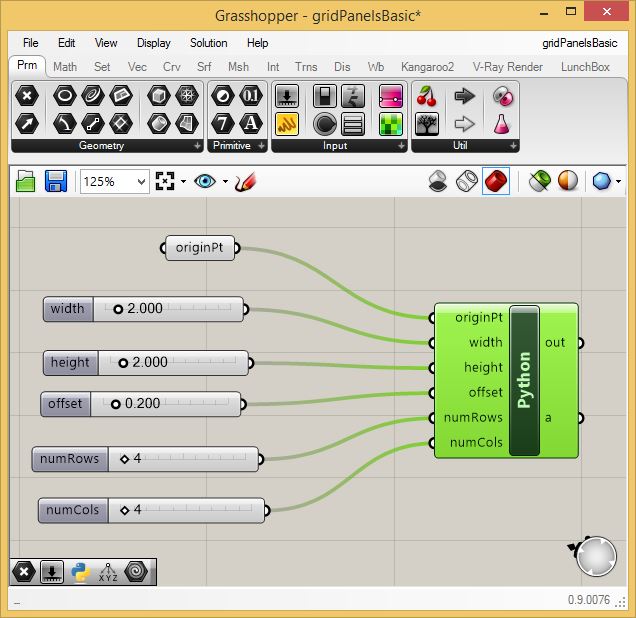Screen dimensions: 636x618
Task: Select the Tree statistics icon in Util
Action: pos(427,124)
